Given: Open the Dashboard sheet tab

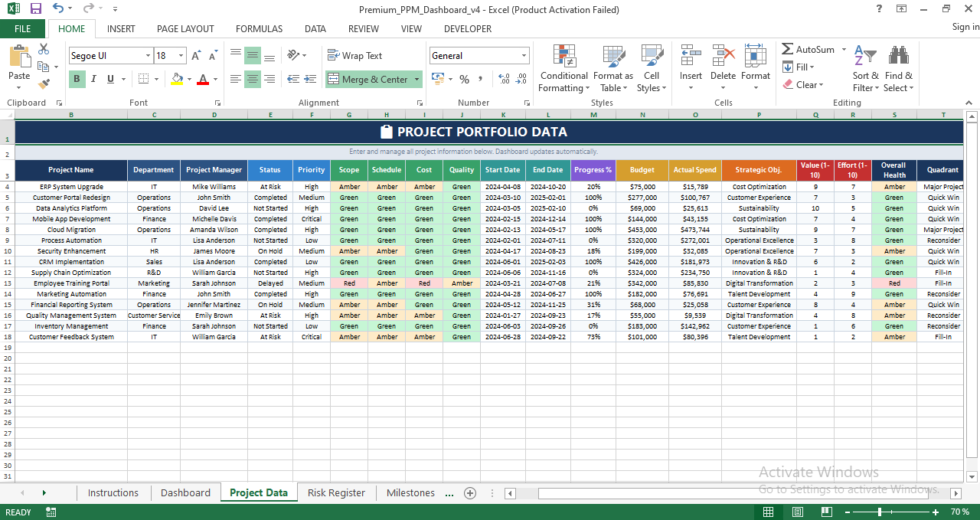Looking at the screenshot, I should 185,493.
